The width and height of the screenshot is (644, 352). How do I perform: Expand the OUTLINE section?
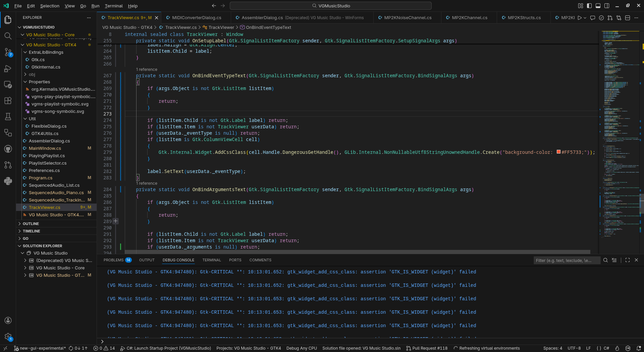click(x=31, y=224)
